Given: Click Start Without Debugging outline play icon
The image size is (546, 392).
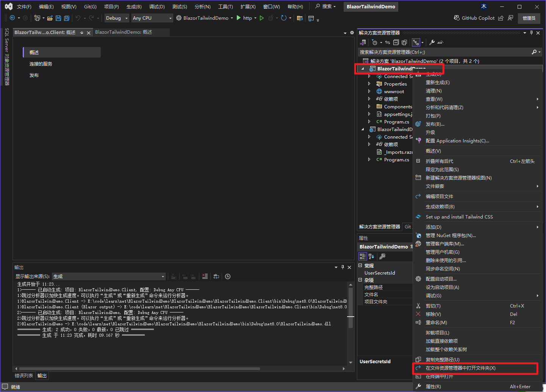Looking at the screenshot, I should point(261,18).
